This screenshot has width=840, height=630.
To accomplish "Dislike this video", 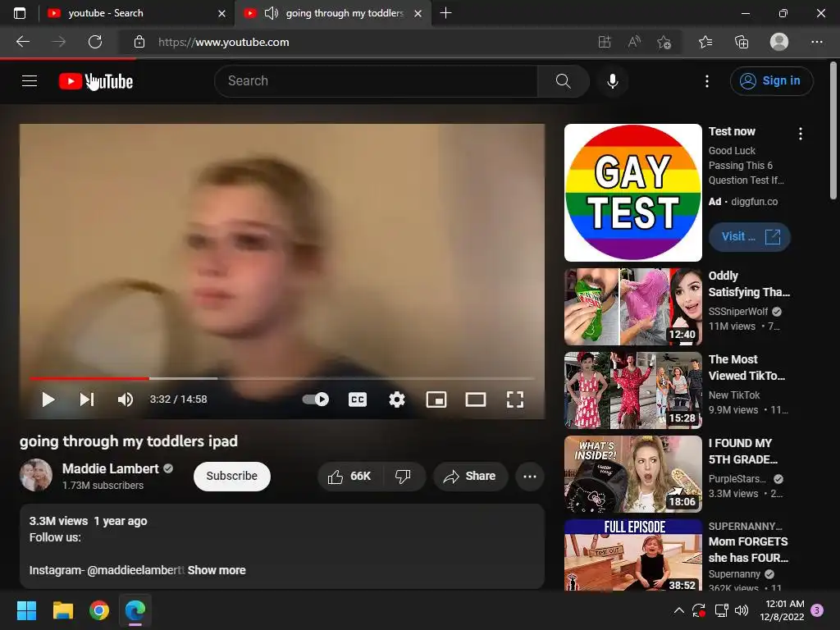I will [403, 477].
